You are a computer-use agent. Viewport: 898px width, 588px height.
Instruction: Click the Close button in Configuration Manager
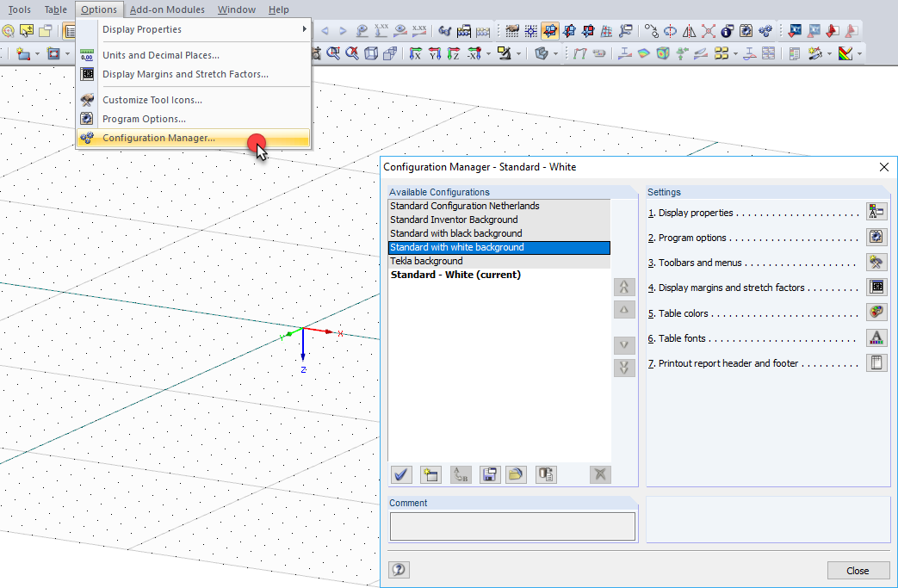pyautogui.click(x=858, y=570)
